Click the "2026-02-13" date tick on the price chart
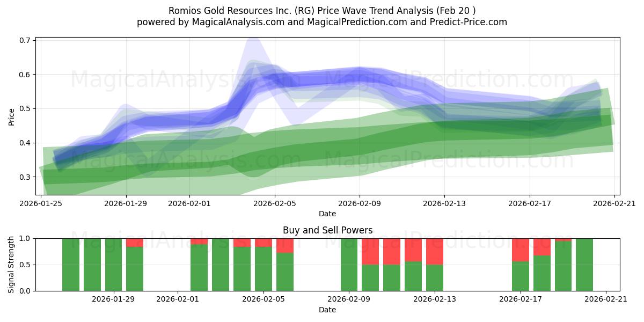The height and width of the screenshot is (322, 644). coord(444,203)
